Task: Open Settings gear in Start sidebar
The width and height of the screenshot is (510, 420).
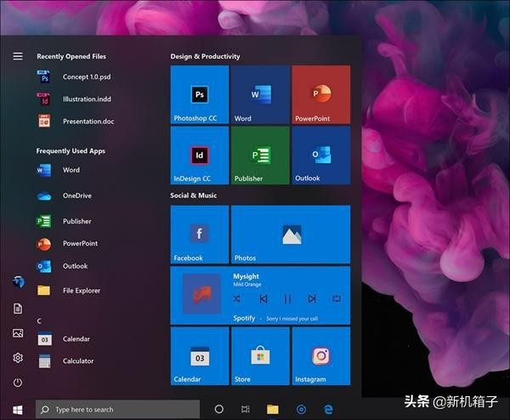Action: 18,358
